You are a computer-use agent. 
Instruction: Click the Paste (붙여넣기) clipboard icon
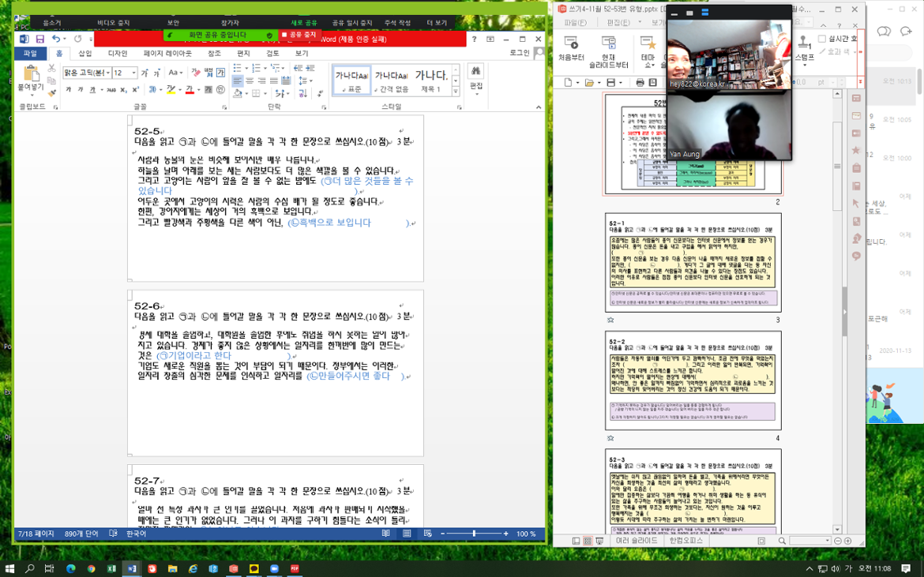tap(31, 74)
